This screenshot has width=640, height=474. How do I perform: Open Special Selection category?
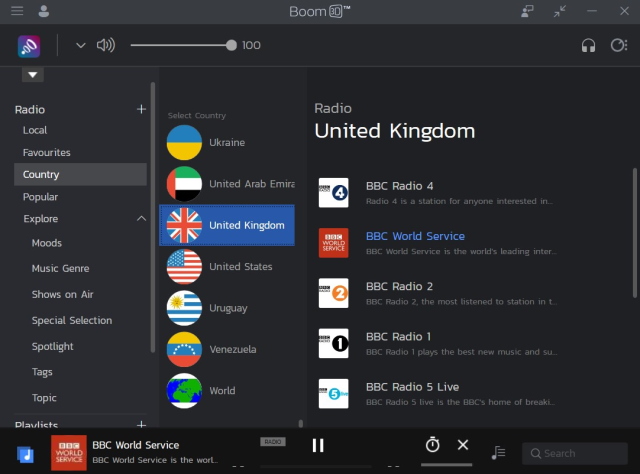pyautogui.click(x=72, y=320)
